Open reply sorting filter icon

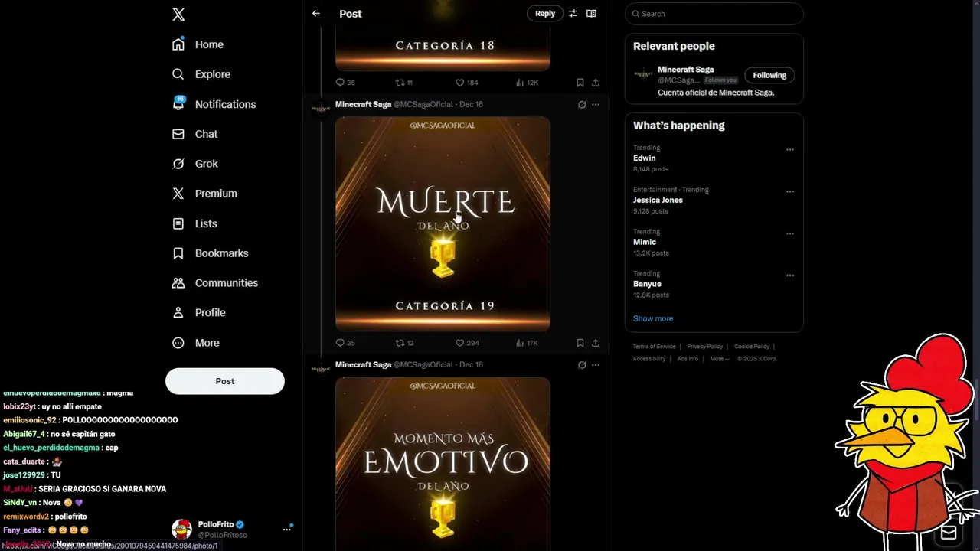(x=573, y=14)
